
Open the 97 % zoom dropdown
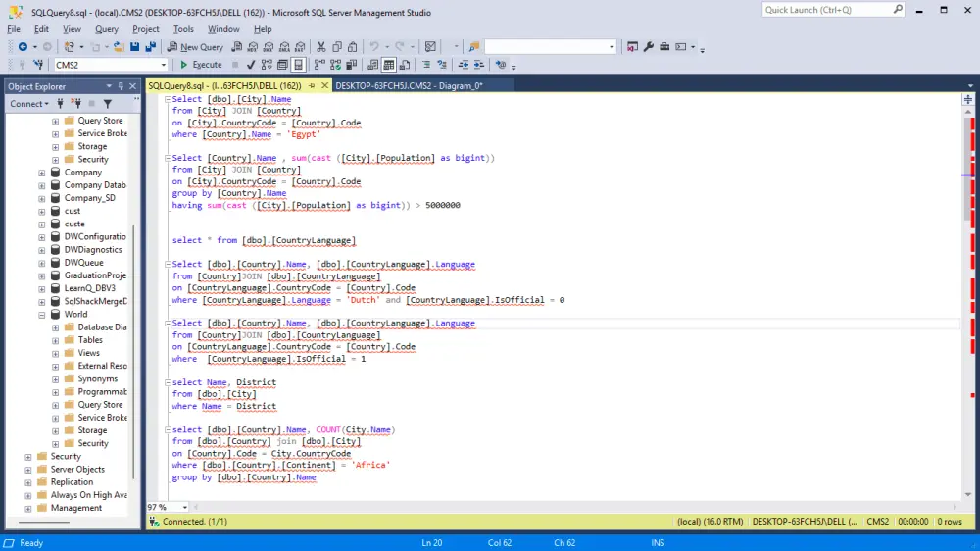184,507
